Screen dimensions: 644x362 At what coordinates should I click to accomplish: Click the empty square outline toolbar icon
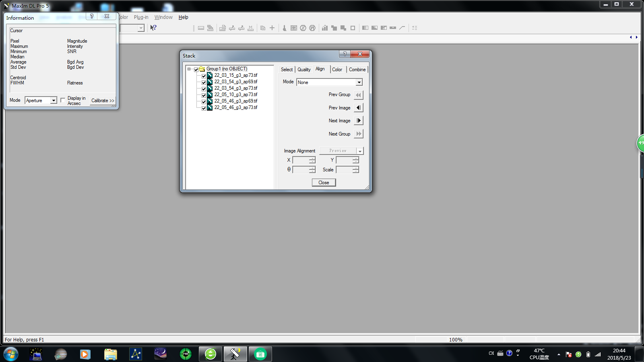pyautogui.click(x=353, y=28)
